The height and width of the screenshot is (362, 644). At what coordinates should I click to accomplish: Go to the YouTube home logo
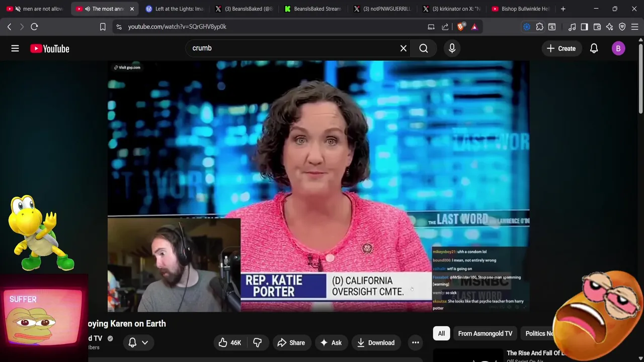(x=49, y=49)
